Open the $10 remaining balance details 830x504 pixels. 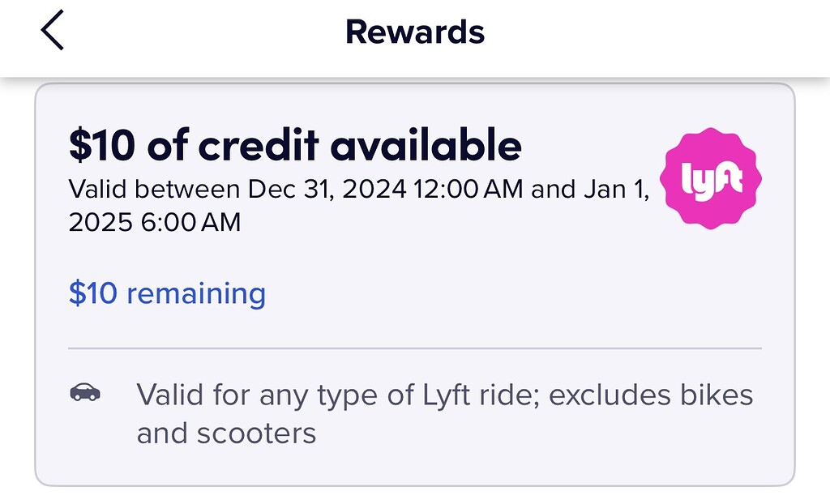coord(167,293)
